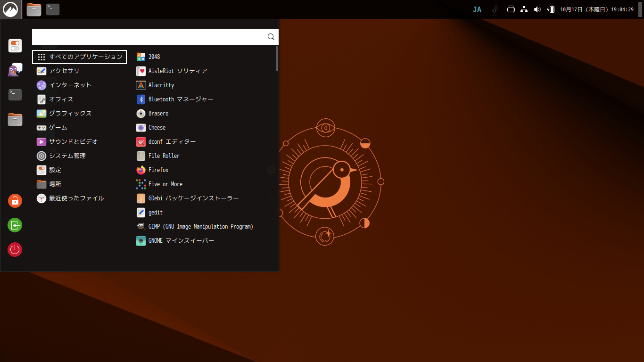The width and height of the screenshot is (644, 362).
Task: Select the インターネット category
Action: pos(70,85)
